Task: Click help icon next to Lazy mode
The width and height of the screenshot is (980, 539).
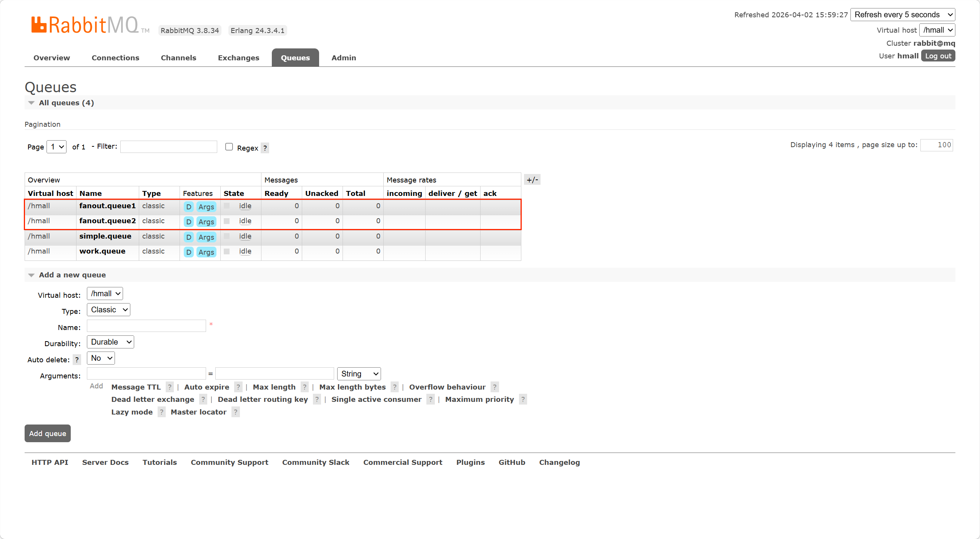Action: click(x=161, y=412)
